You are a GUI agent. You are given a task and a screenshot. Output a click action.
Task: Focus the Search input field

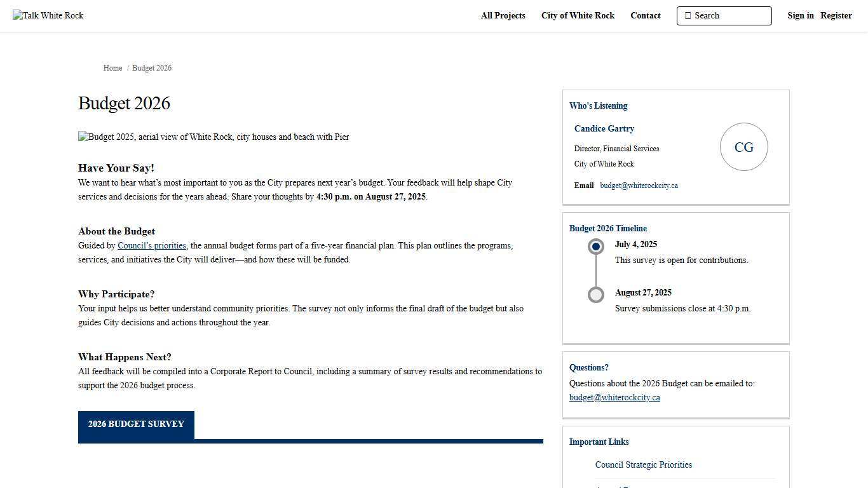coord(729,16)
